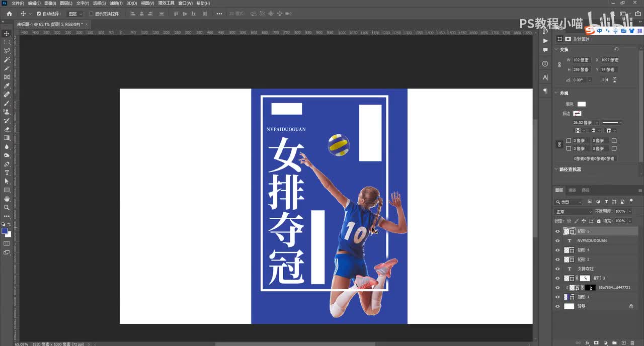
Task: Select the Rectangle shape tool
Action: pos(7,190)
